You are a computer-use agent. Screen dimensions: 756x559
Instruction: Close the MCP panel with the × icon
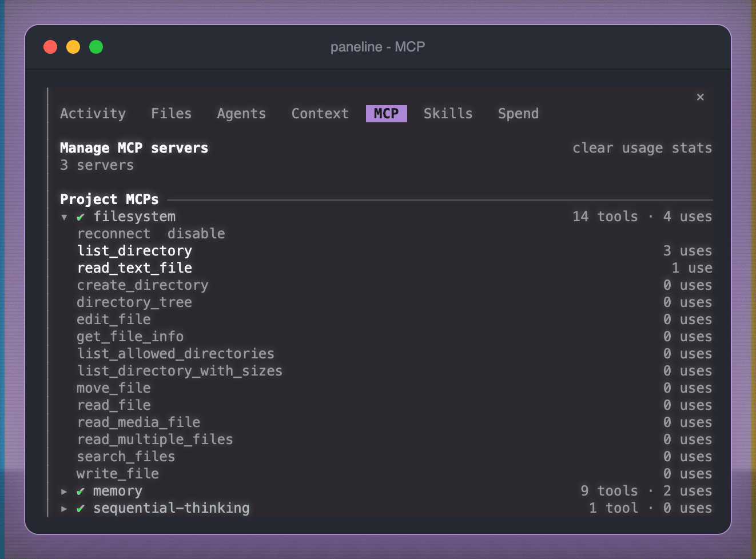700,97
